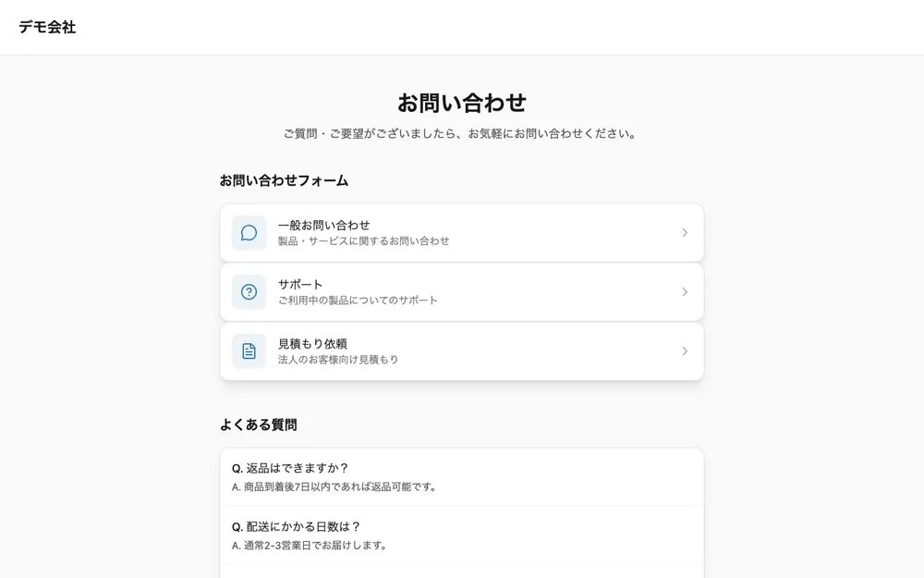Click ご利用中の製品についてのサポート description

tap(358, 301)
